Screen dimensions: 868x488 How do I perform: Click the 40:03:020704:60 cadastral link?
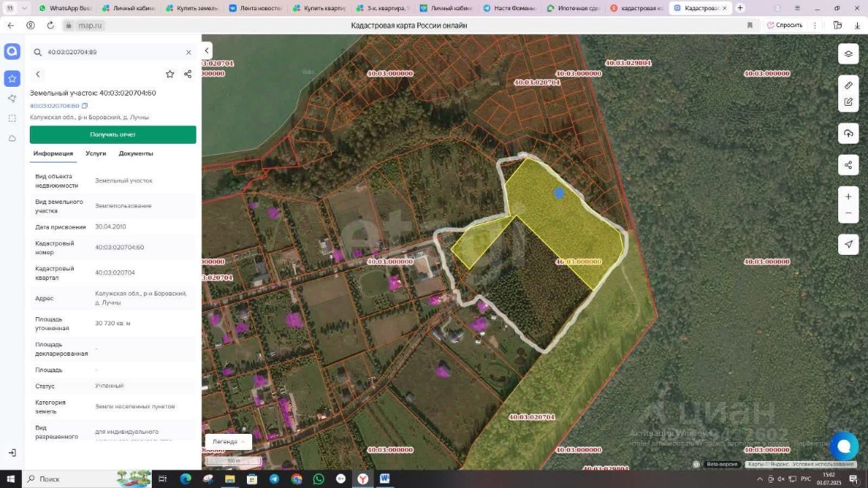(54, 106)
